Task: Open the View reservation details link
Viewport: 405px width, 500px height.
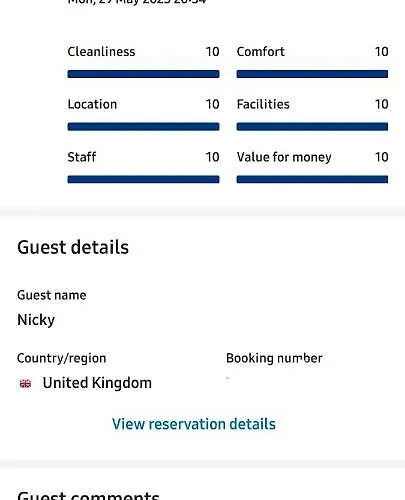Action: point(194,424)
